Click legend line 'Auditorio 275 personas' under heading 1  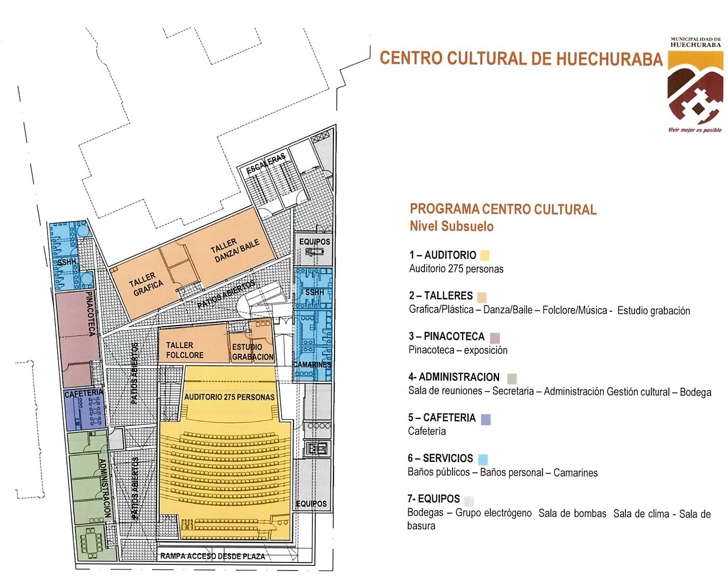[x=456, y=269]
